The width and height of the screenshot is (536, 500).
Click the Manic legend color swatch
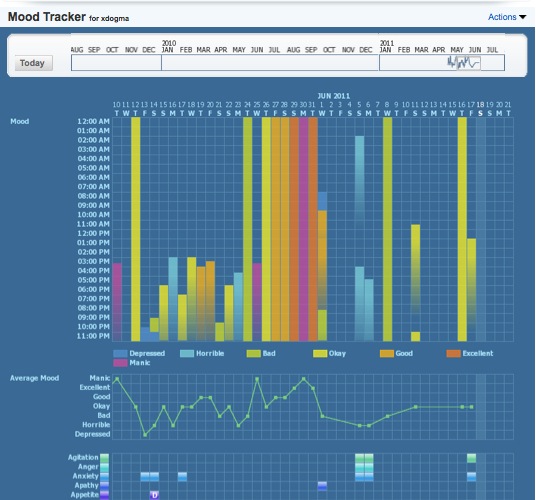(x=120, y=363)
